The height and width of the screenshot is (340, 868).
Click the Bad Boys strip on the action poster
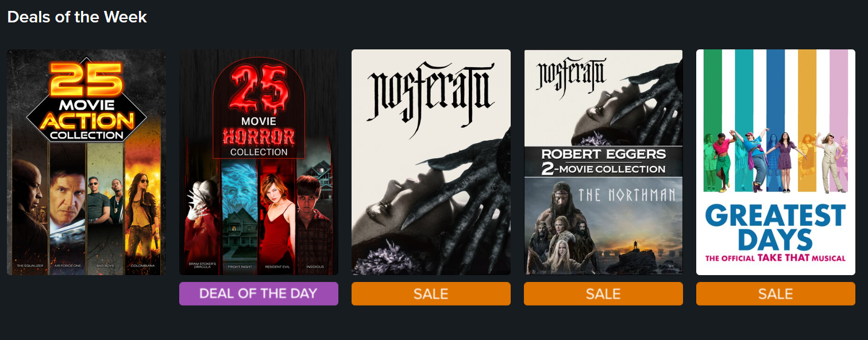coord(105,212)
